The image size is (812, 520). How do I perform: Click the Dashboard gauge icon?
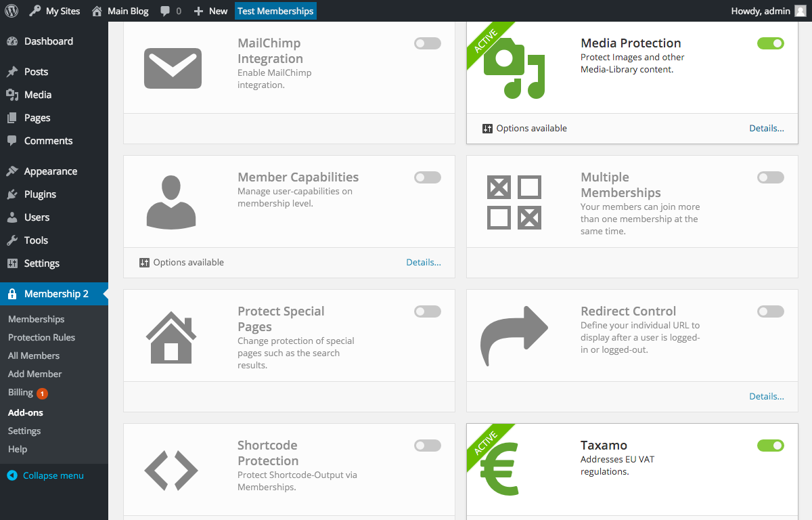pyautogui.click(x=12, y=41)
